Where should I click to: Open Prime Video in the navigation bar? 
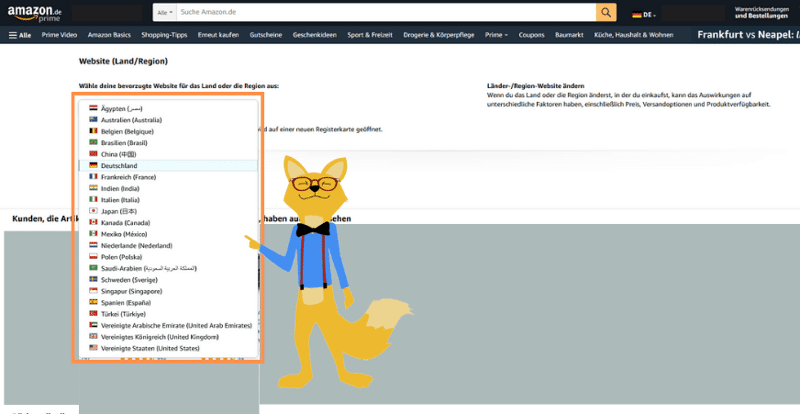(x=60, y=35)
